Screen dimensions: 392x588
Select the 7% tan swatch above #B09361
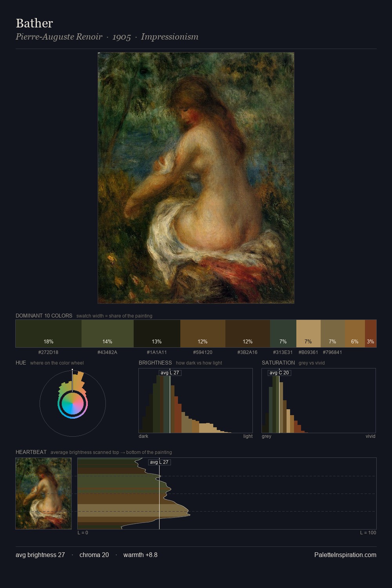(x=309, y=334)
